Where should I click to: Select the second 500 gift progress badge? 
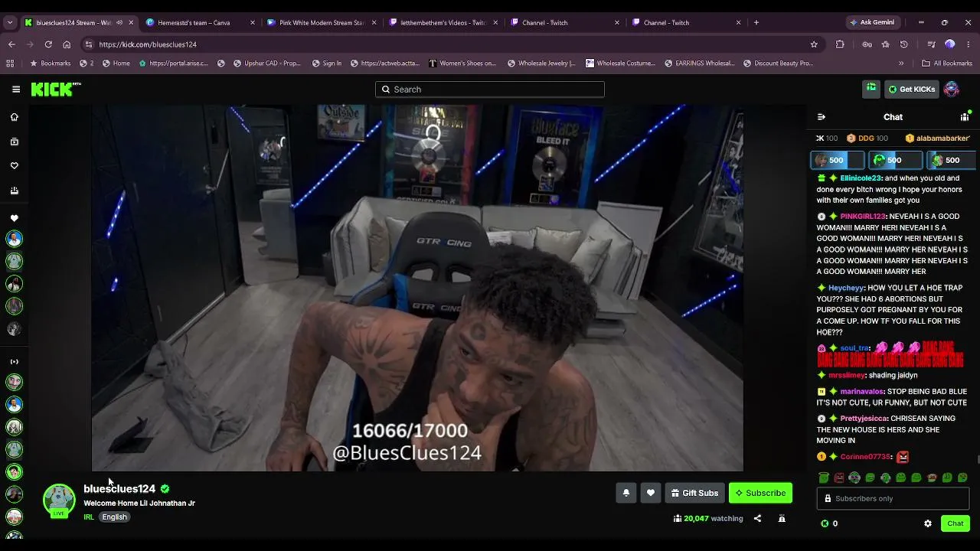point(895,160)
